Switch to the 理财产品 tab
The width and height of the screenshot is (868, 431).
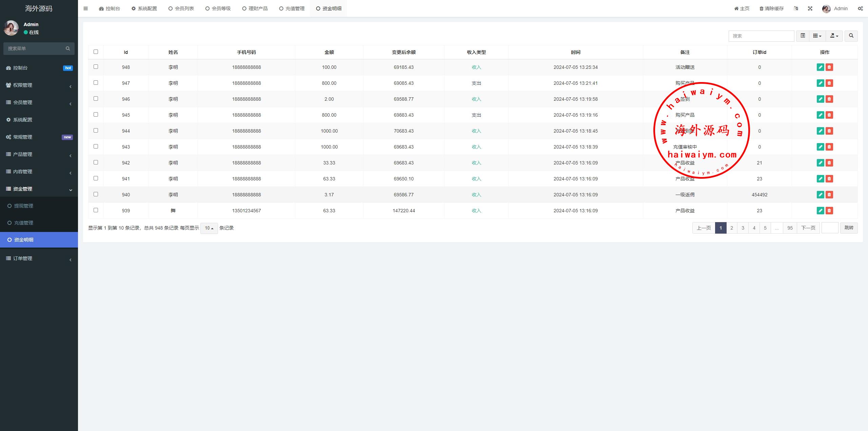click(x=255, y=8)
